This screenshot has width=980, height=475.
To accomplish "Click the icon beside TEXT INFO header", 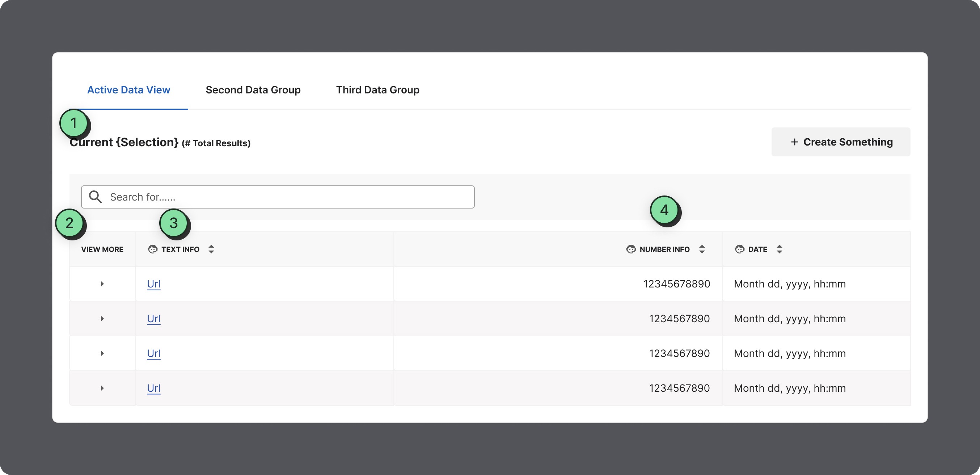I will click(x=153, y=249).
